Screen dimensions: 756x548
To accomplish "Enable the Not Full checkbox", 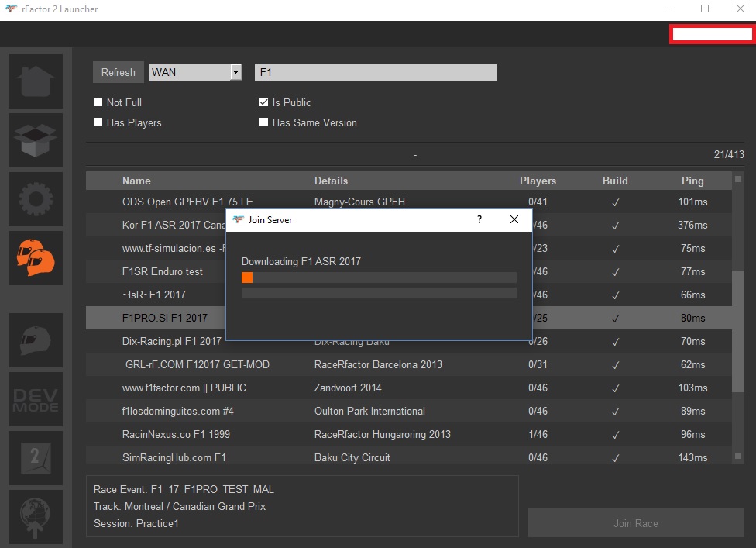I will pyautogui.click(x=98, y=102).
